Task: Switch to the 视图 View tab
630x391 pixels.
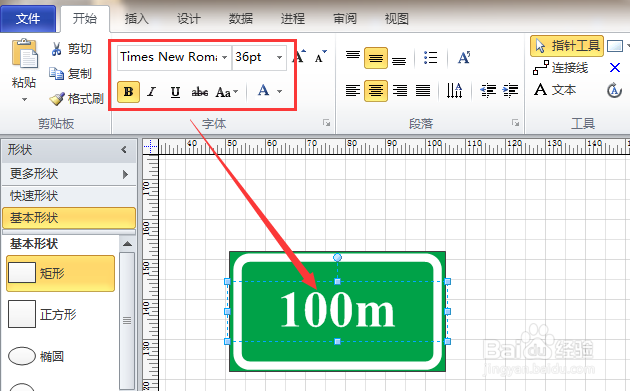Action: [397, 18]
